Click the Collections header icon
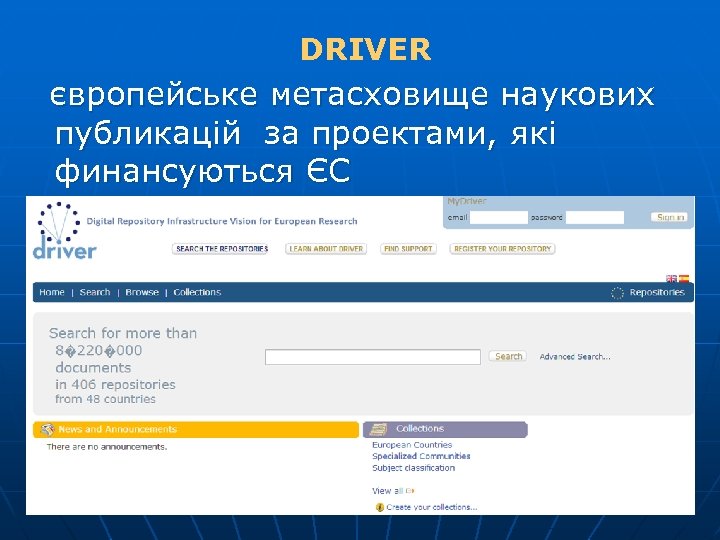This screenshot has width=720, height=540. point(379,429)
